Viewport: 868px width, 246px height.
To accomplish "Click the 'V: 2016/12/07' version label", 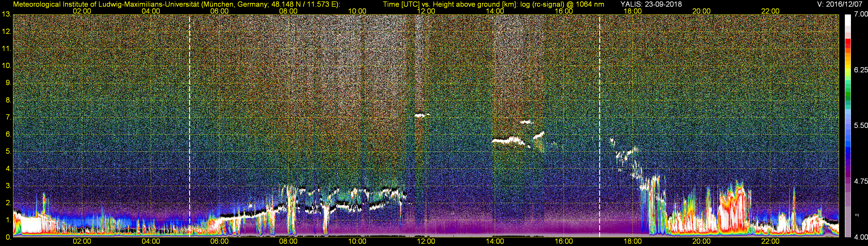I will click(839, 4).
